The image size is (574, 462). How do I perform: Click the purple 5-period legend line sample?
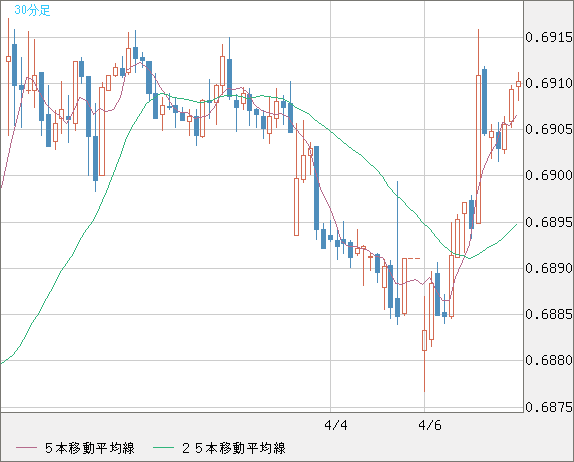point(26,448)
